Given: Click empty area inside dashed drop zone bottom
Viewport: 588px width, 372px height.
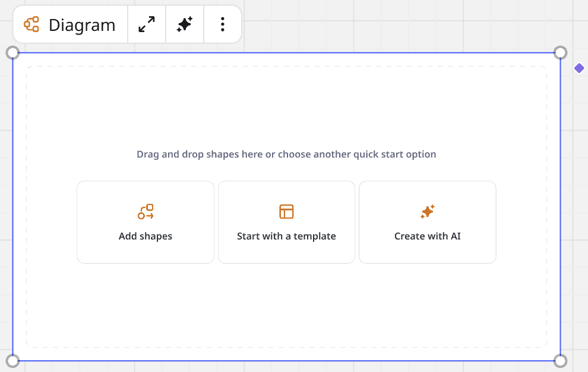Looking at the screenshot, I should click(286, 309).
